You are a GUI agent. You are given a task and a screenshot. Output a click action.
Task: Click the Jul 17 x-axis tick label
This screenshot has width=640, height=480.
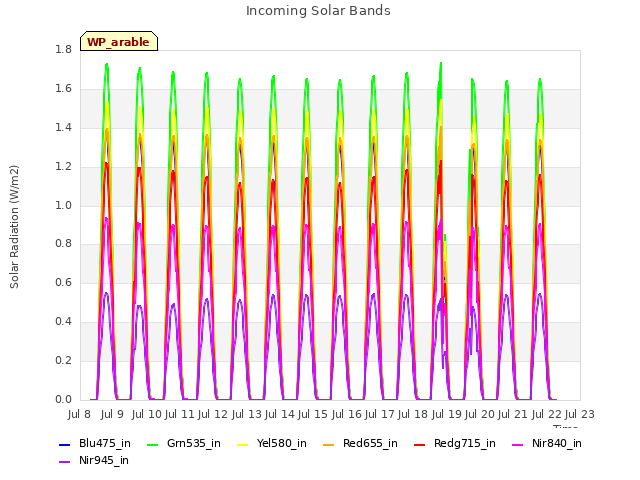pyautogui.click(x=379, y=414)
